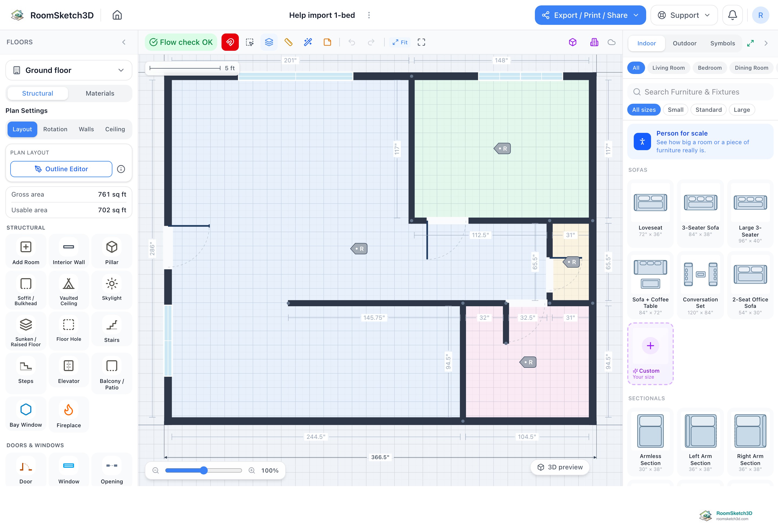This screenshot has height=532, width=778.
Task: Enter fullscreen canvas mode
Action: click(x=421, y=42)
